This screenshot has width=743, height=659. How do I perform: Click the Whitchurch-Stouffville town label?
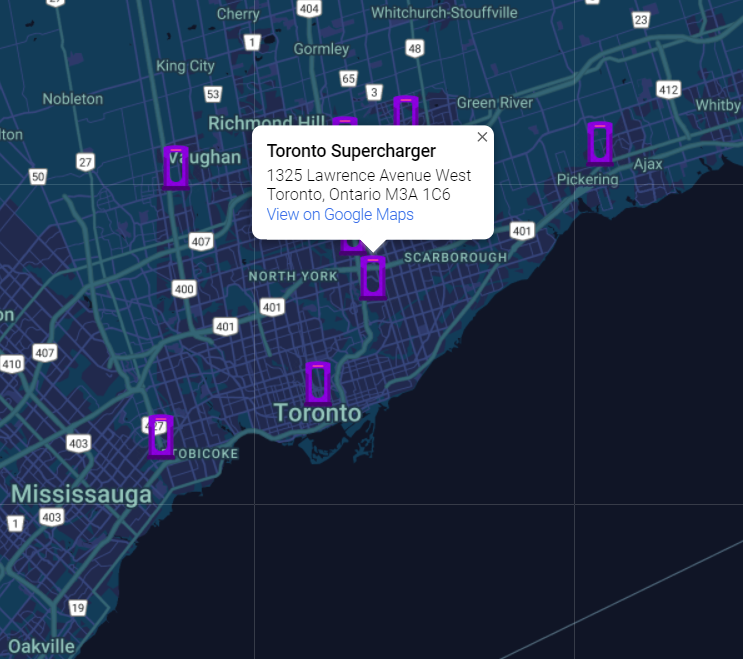pyautogui.click(x=444, y=13)
